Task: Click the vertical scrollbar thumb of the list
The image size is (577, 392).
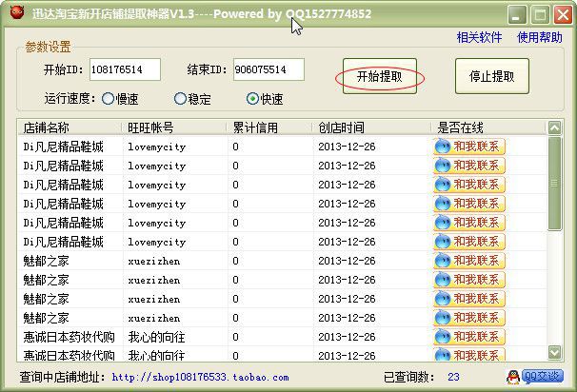Action: pos(554,184)
